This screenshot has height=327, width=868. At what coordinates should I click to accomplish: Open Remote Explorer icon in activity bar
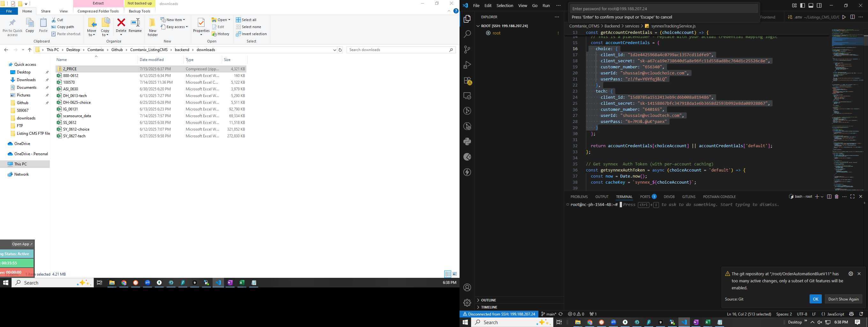pyautogui.click(x=468, y=96)
